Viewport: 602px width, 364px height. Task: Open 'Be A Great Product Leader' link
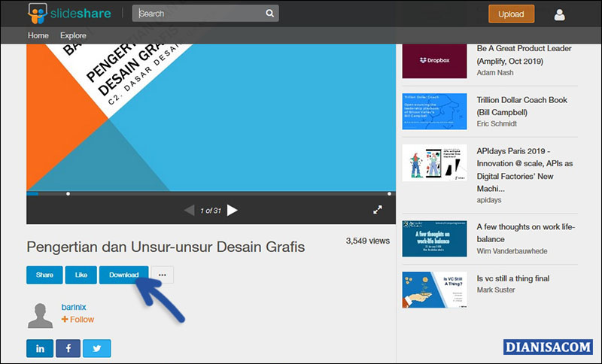pyautogui.click(x=524, y=55)
